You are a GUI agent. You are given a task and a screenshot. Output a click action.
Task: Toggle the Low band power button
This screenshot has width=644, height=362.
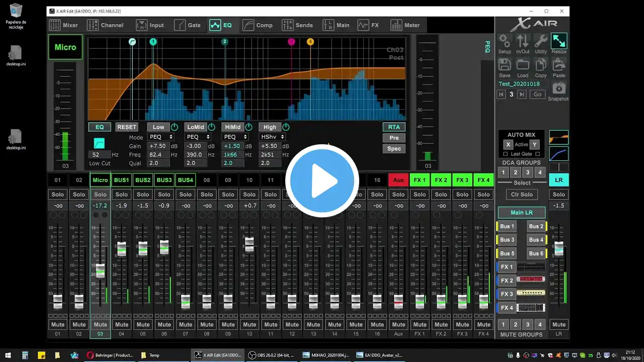(x=175, y=127)
